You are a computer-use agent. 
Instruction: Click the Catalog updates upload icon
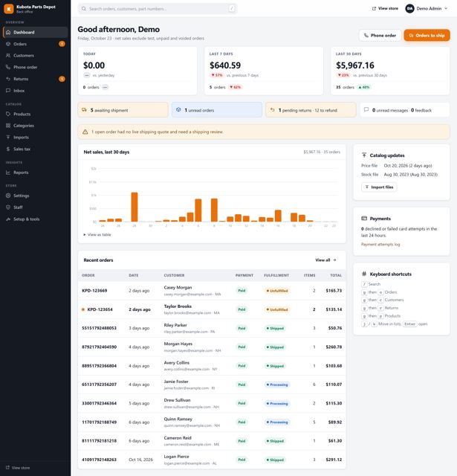(x=364, y=155)
